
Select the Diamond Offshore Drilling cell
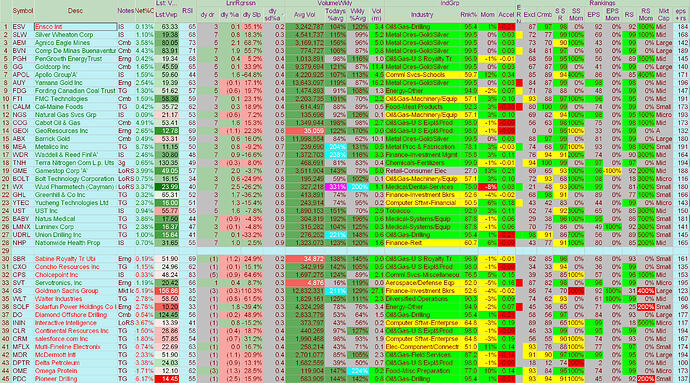75,315
